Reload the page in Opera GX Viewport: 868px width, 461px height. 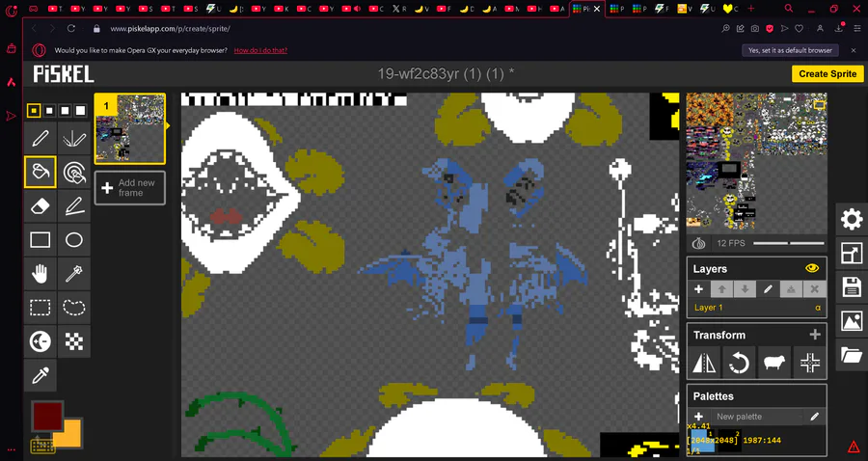click(x=70, y=28)
